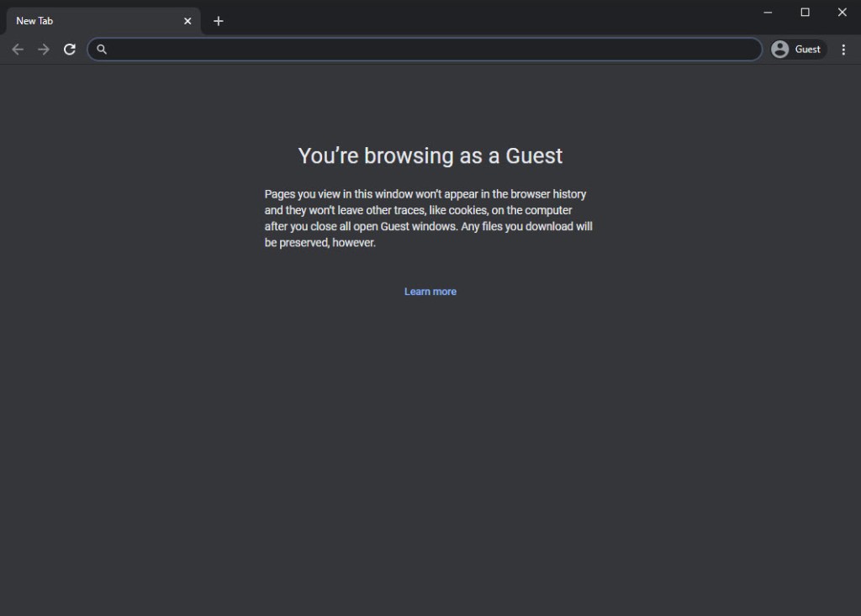Maximize the Chrome window
Screen dimensions: 861x616
pyautogui.click(x=805, y=12)
